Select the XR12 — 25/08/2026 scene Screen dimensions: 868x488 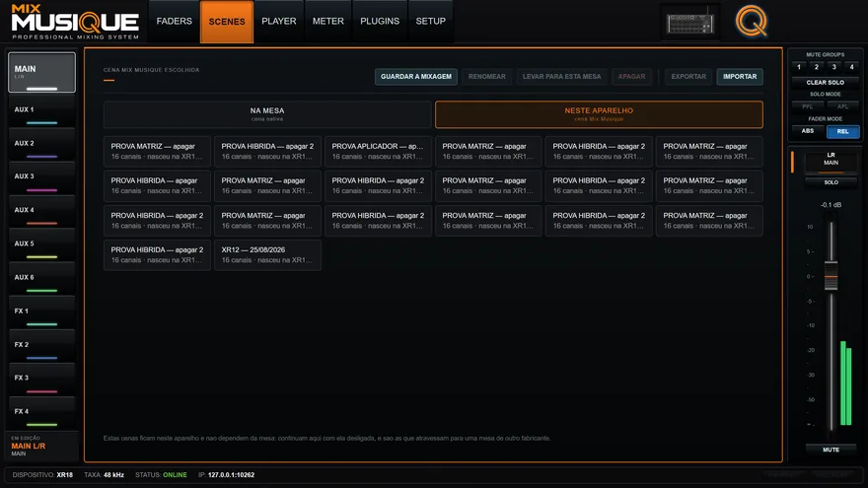click(x=267, y=254)
